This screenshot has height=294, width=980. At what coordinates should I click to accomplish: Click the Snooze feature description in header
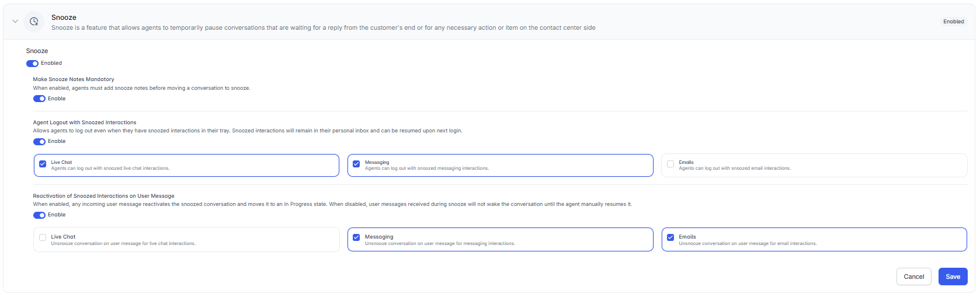click(323, 27)
